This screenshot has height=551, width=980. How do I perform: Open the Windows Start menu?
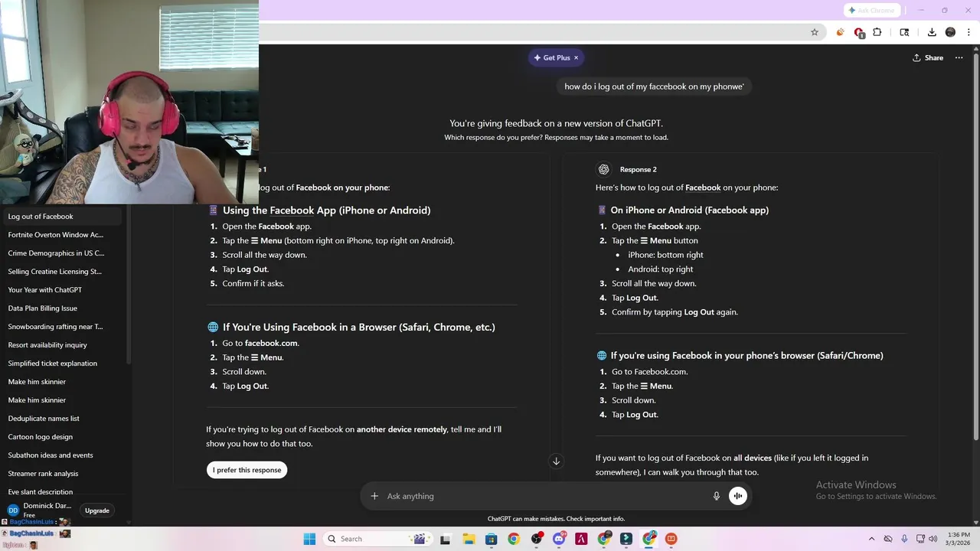click(309, 539)
